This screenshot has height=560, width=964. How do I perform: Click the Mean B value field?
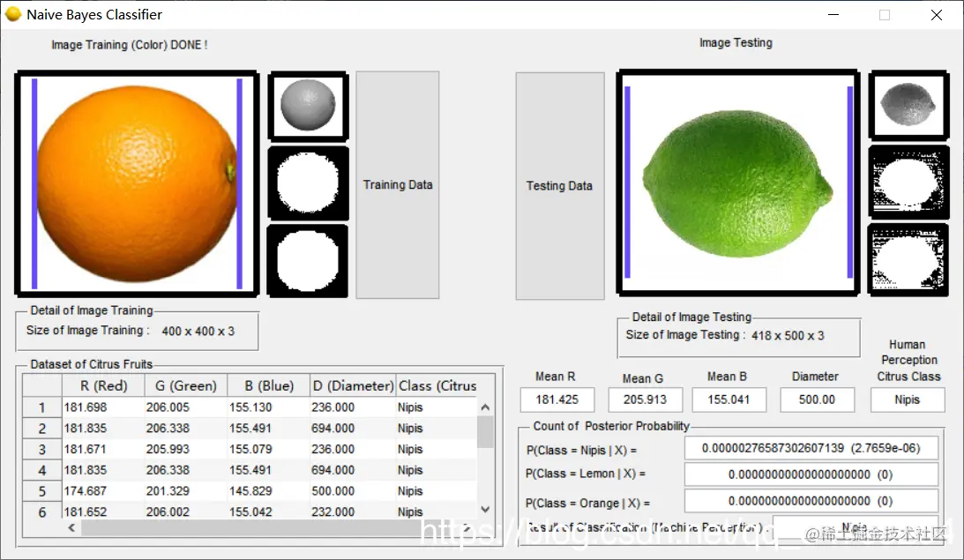[729, 399]
